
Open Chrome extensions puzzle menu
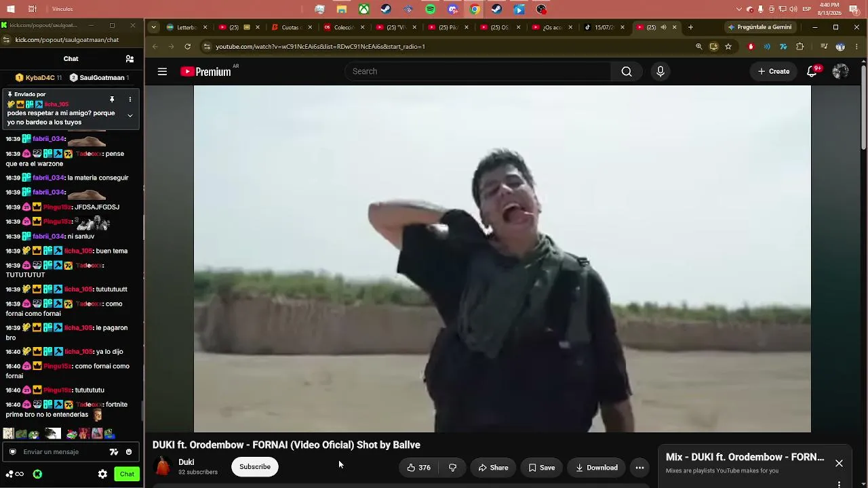coord(800,47)
